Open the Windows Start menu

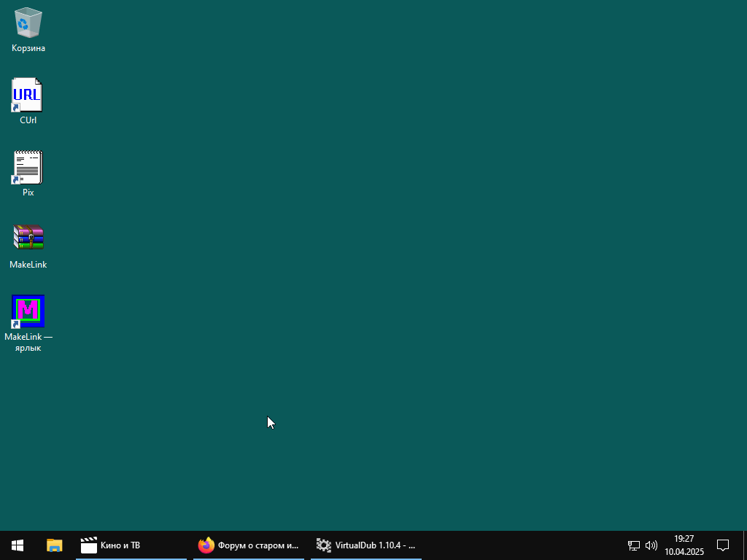point(18,545)
